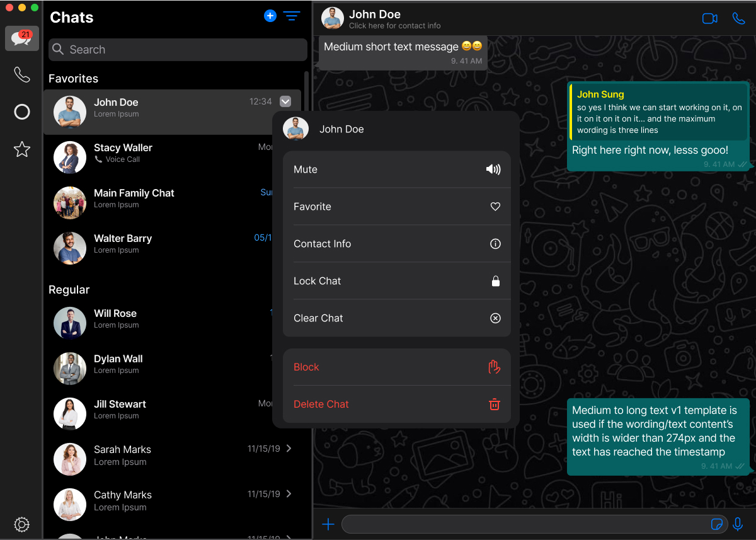756x540 pixels.
Task: Click the attachment plus icon
Action: (328, 524)
